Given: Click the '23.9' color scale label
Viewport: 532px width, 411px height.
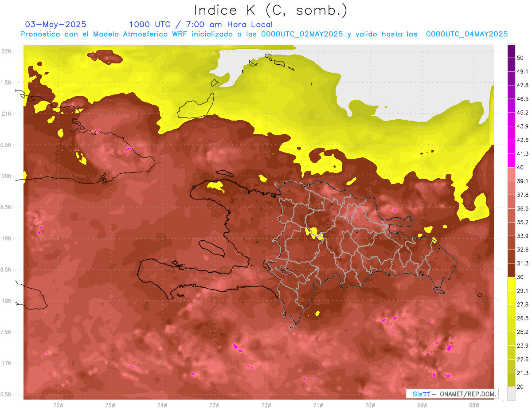Looking at the screenshot, I should (x=523, y=346).
